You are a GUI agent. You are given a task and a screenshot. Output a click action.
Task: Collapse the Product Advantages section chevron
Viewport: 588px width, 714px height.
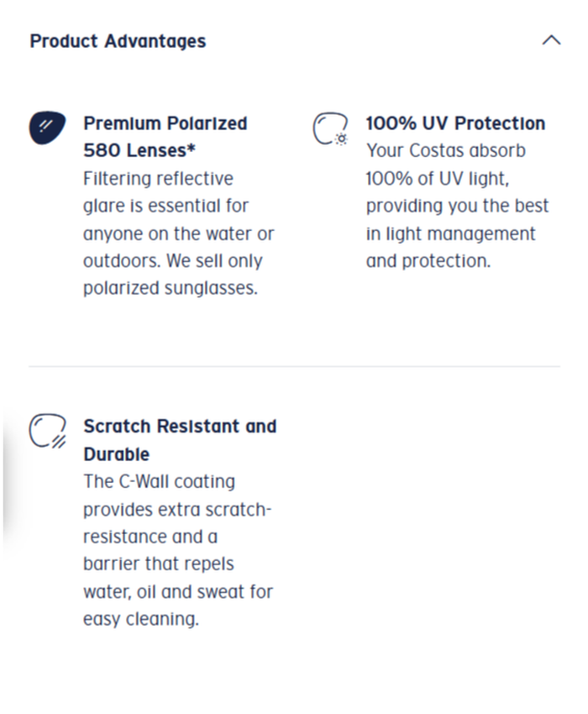pos(551,40)
